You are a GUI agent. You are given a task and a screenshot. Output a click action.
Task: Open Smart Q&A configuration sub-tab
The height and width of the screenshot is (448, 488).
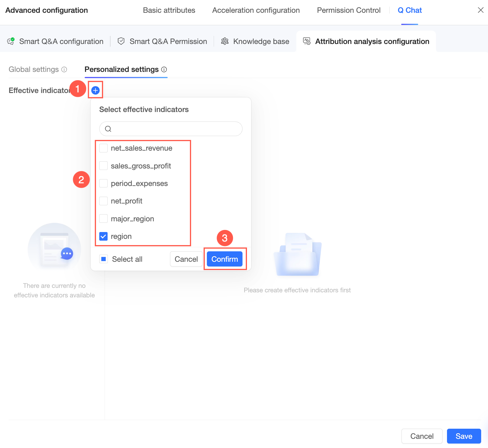tap(55, 41)
